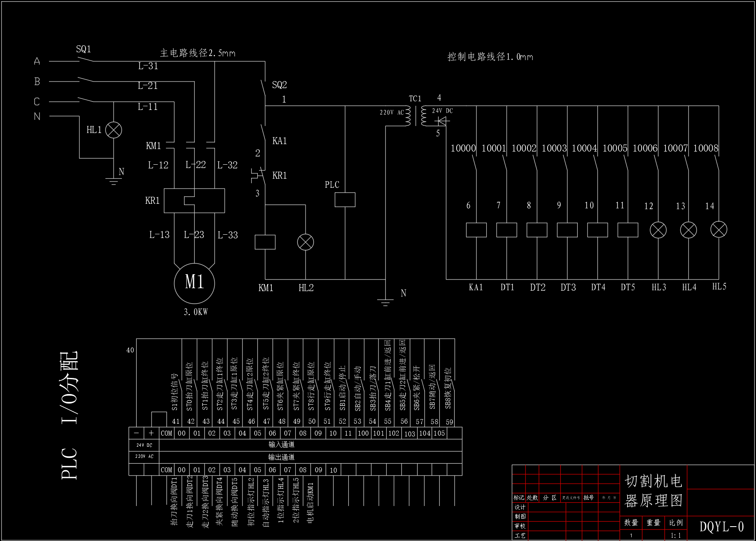Click the rectifier diode symbol near 24V DC

pyautogui.click(x=442, y=121)
